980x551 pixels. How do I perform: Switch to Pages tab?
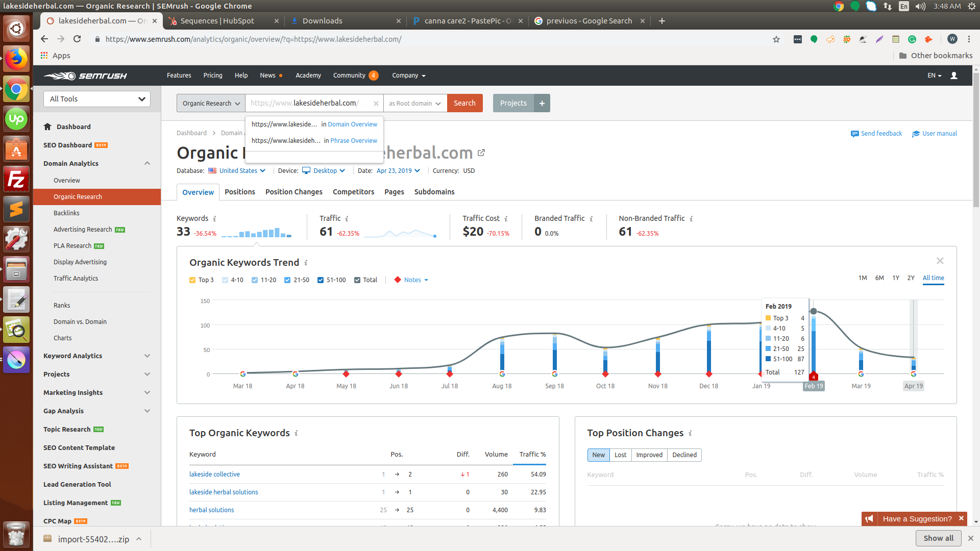click(394, 192)
